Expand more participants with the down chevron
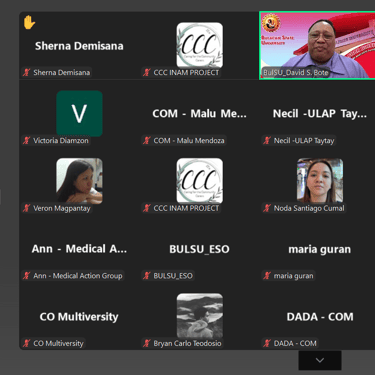This screenshot has height=375, width=375. coord(320,360)
